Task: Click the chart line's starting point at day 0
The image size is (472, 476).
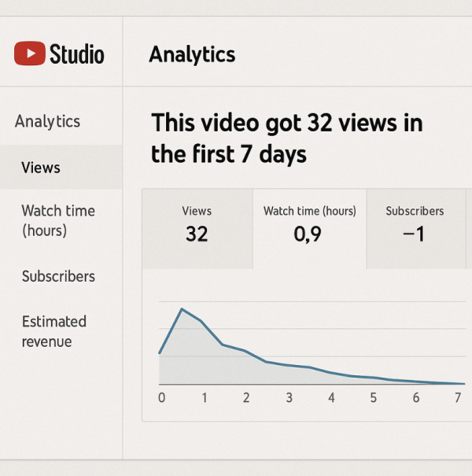Action: click(x=160, y=353)
